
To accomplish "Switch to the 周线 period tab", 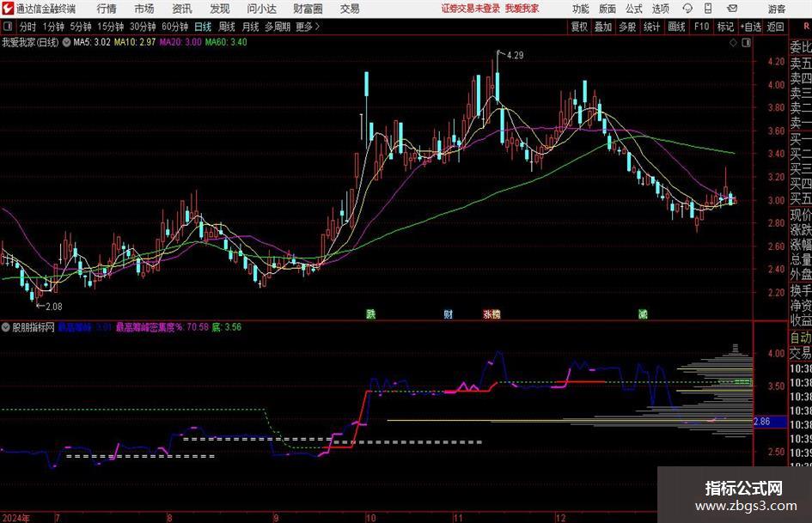I will (x=227, y=27).
